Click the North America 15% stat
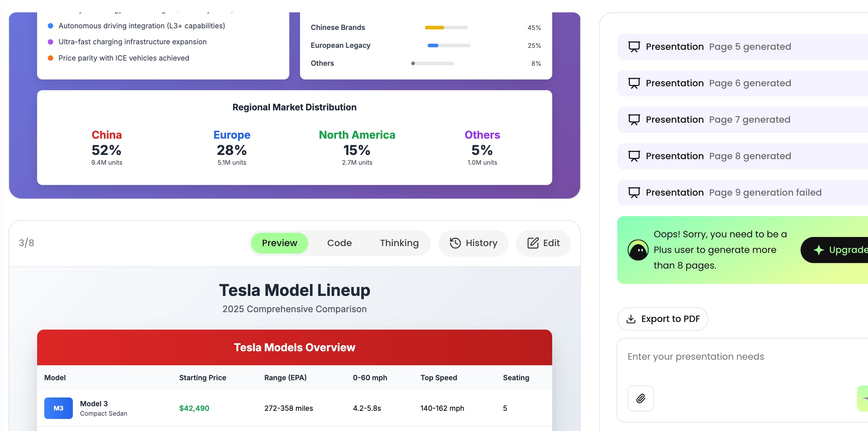 pos(357,147)
